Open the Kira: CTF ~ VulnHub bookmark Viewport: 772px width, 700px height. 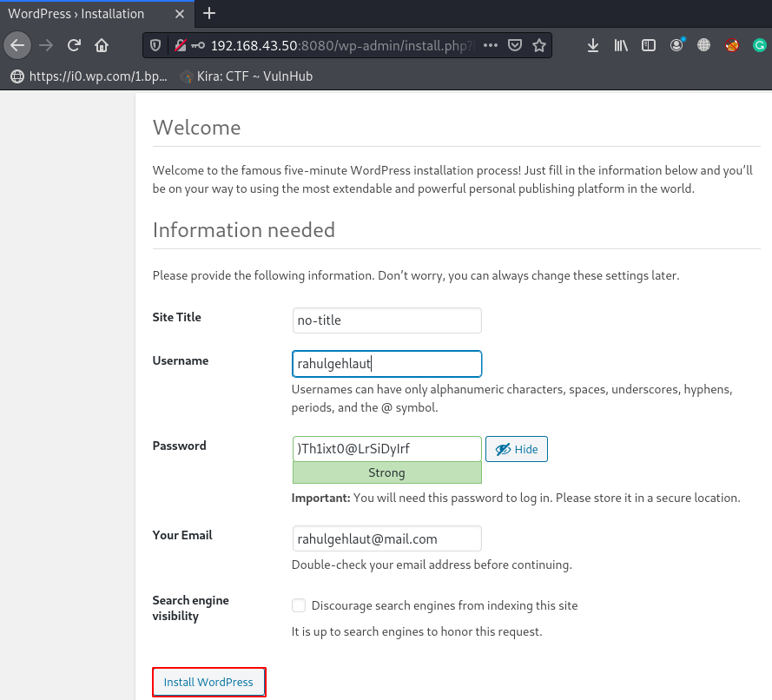[246, 76]
